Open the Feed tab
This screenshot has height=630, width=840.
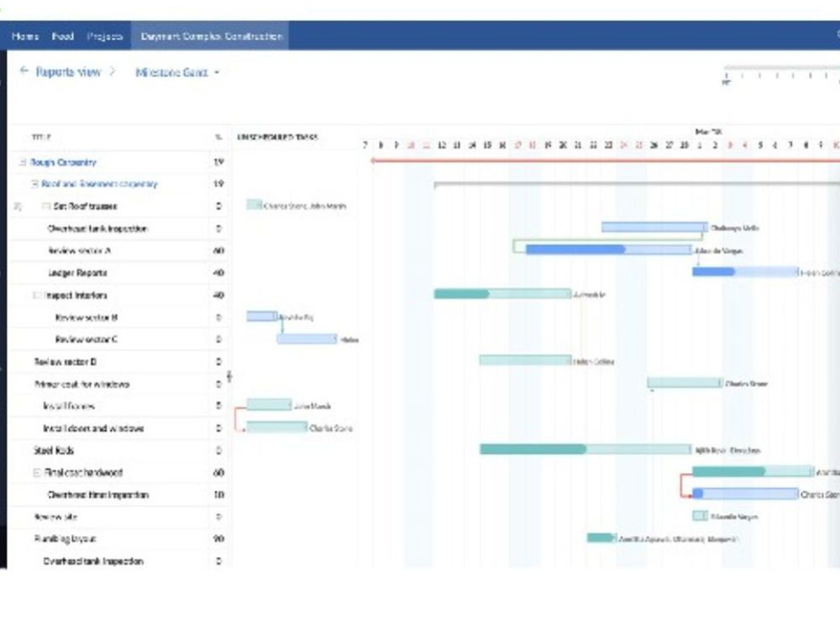point(63,36)
